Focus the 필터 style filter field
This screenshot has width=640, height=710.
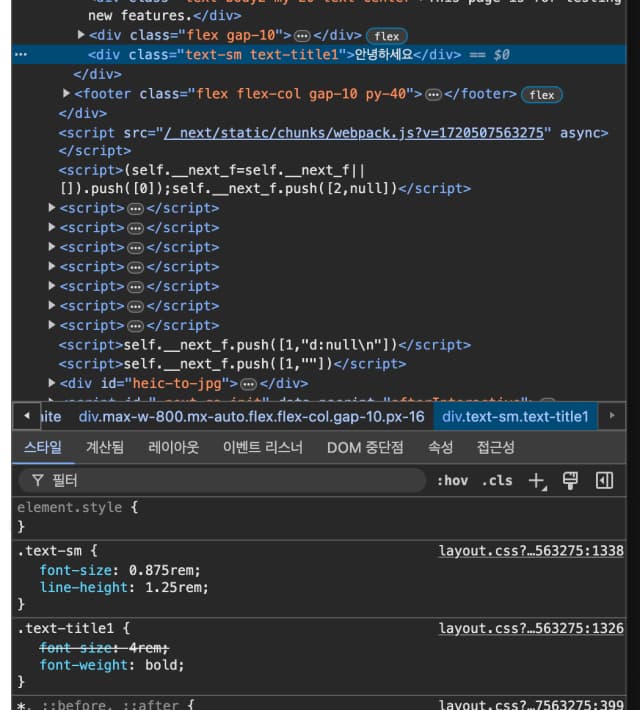click(222, 480)
